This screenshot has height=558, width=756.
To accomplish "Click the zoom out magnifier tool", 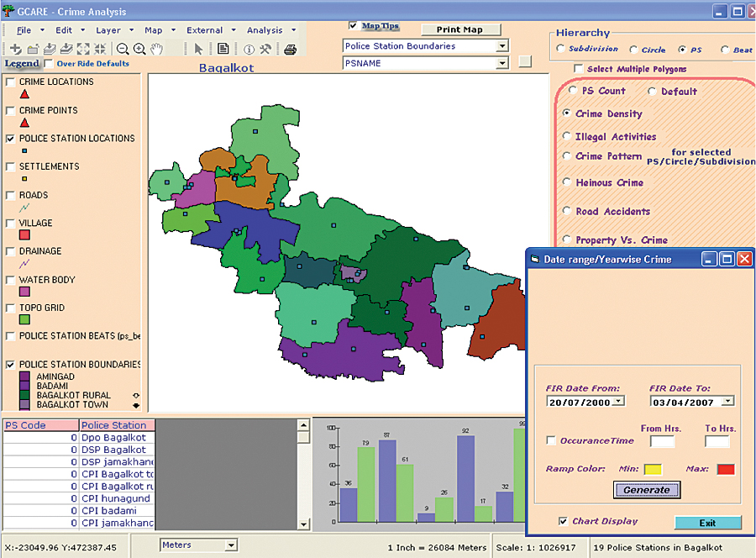I will point(123,50).
